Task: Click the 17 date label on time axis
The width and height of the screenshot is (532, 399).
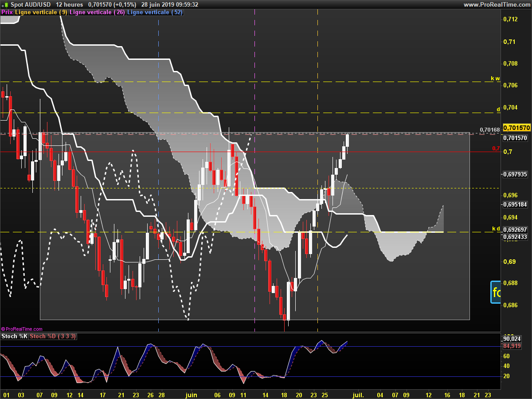Action: pos(103,394)
